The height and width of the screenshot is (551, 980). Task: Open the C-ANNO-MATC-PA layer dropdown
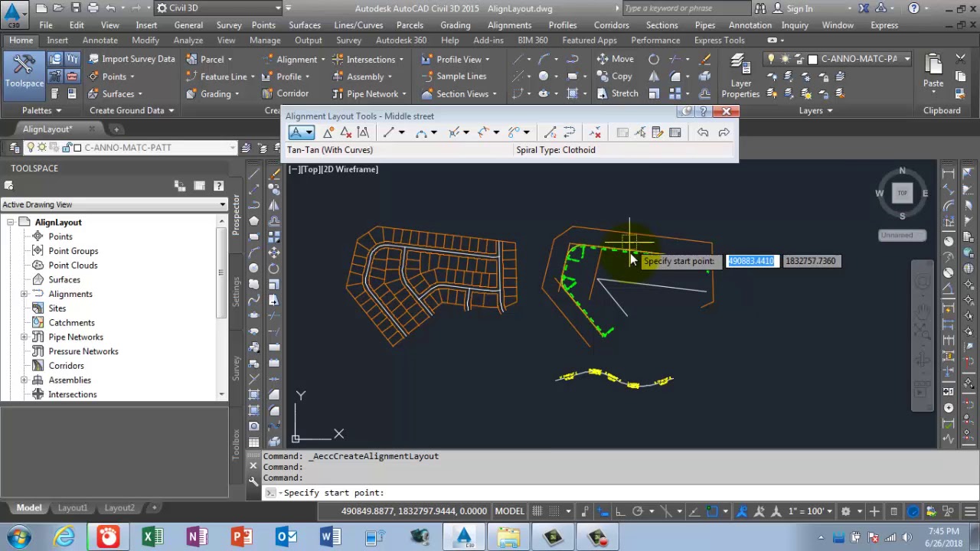click(x=906, y=59)
